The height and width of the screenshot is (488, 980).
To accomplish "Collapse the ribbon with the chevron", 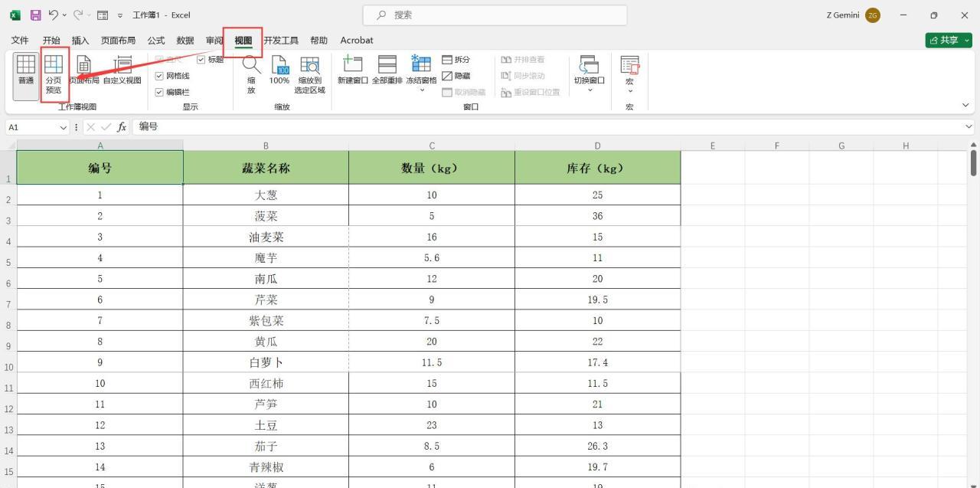I will tap(965, 105).
